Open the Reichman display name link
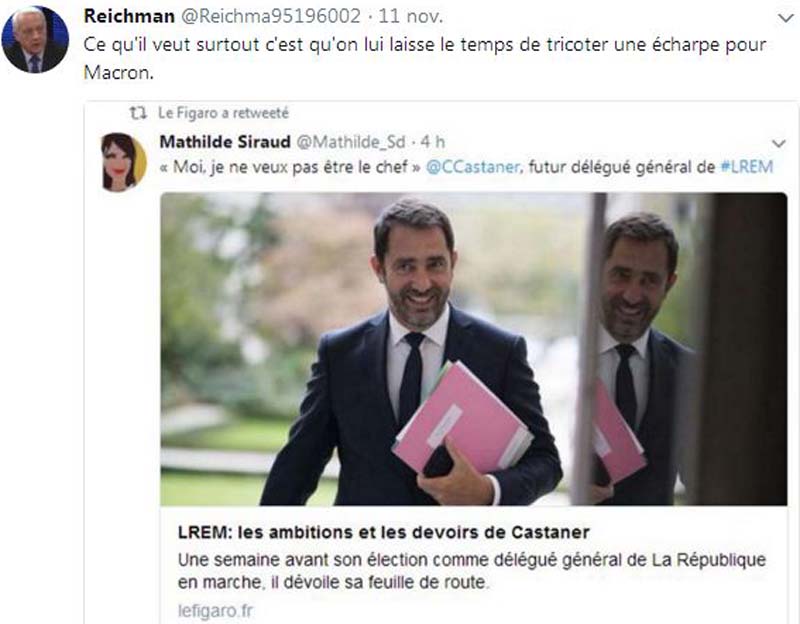The image size is (800, 624). point(129,16)
